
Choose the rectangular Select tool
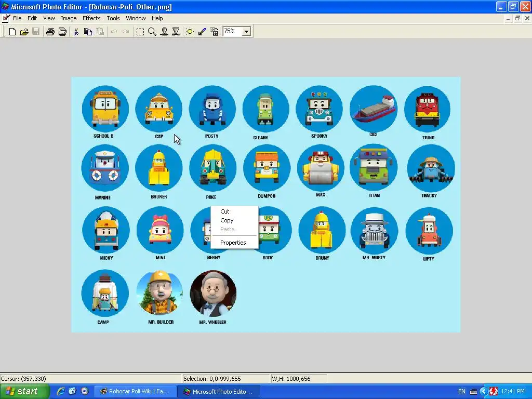click(x=140, y=32)
